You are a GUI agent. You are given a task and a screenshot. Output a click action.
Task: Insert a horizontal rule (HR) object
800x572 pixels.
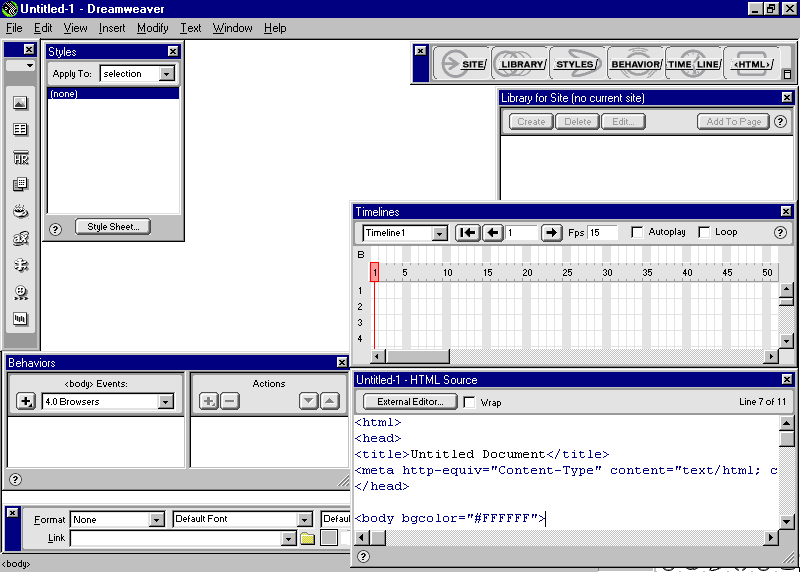click(x=20, y=158)
